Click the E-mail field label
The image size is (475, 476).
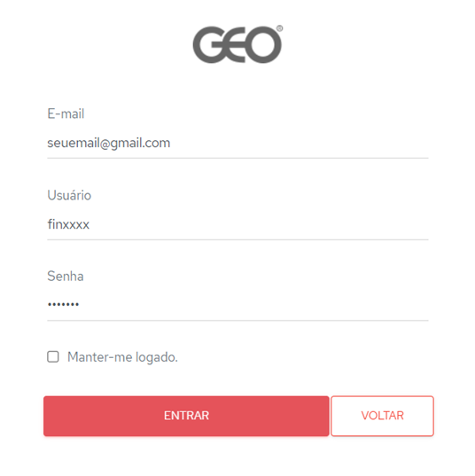point(66,113)
